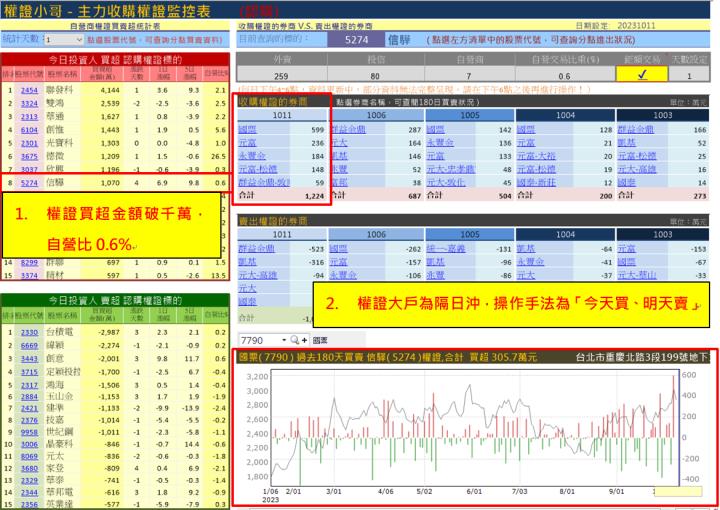Open stock code 2330 台積電 link
This screenshot has height=510, width=720.
click(x=29, y=332)
